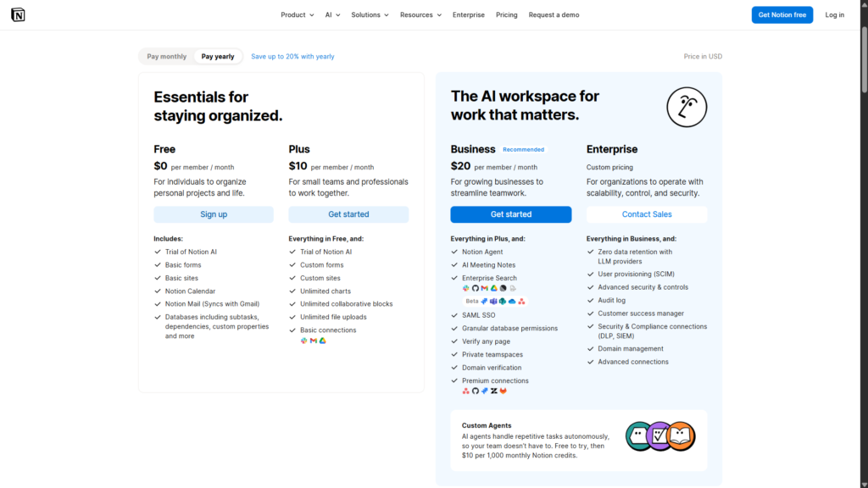Click the Asana icon under Premium connections
868x488 pixels.
pyautogui.click(x=465, y=391)
